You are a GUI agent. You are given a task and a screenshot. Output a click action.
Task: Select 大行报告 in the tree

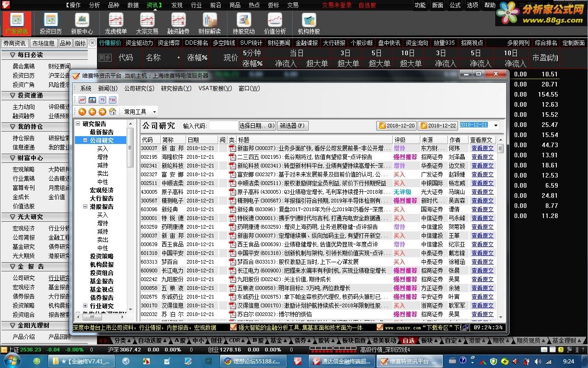point(102,198)
